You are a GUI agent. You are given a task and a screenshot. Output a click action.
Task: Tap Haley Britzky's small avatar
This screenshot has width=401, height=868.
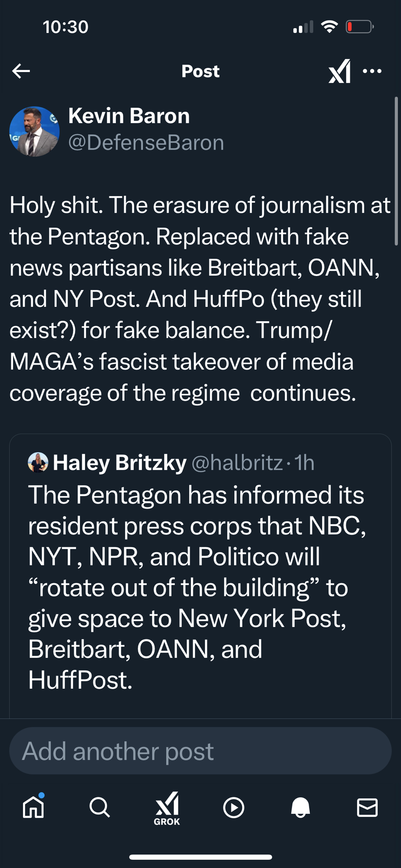[38, 462]
